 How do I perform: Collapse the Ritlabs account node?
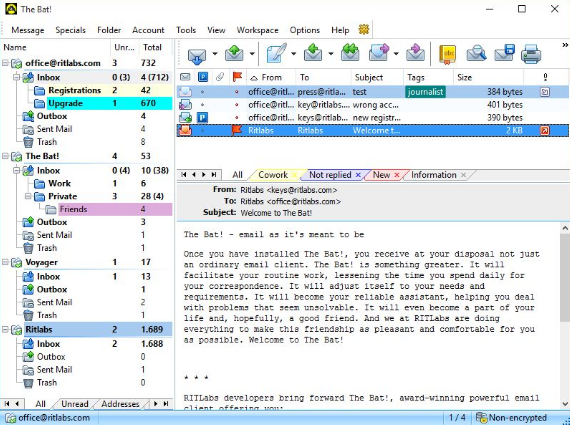pos(5,330)
